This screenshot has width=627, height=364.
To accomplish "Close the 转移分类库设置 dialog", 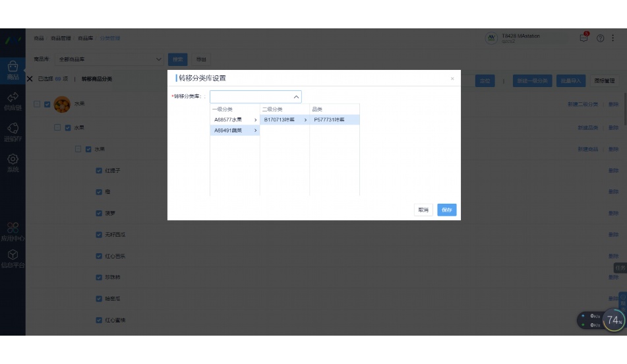I will pyautogui.click(x=452, y=78).
